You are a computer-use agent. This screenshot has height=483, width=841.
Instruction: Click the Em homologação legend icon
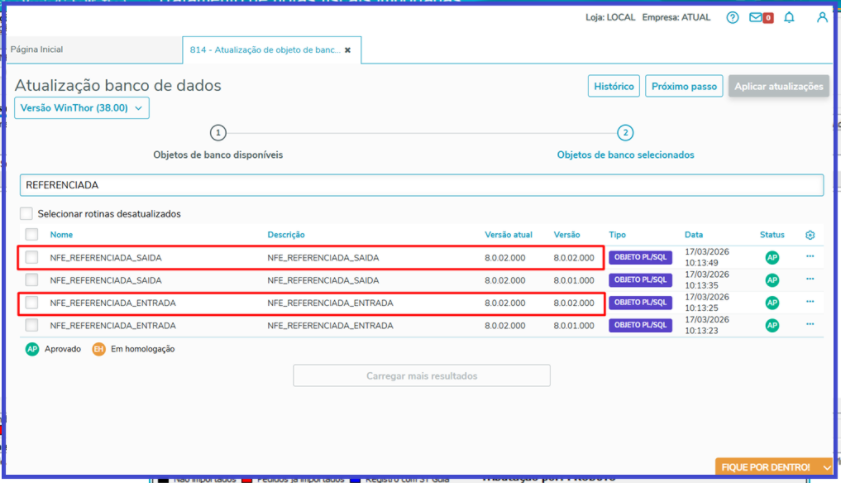(x=99, y=349)
